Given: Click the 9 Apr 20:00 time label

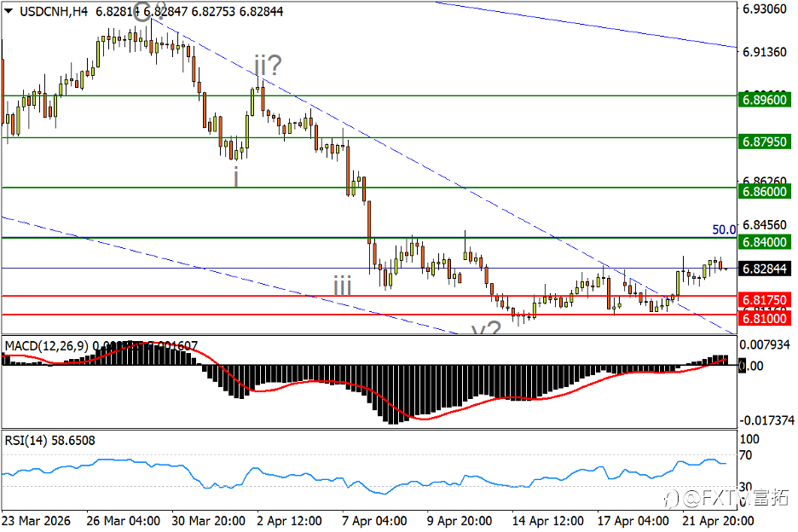Looking at the screenshot, I should [460, 521].
